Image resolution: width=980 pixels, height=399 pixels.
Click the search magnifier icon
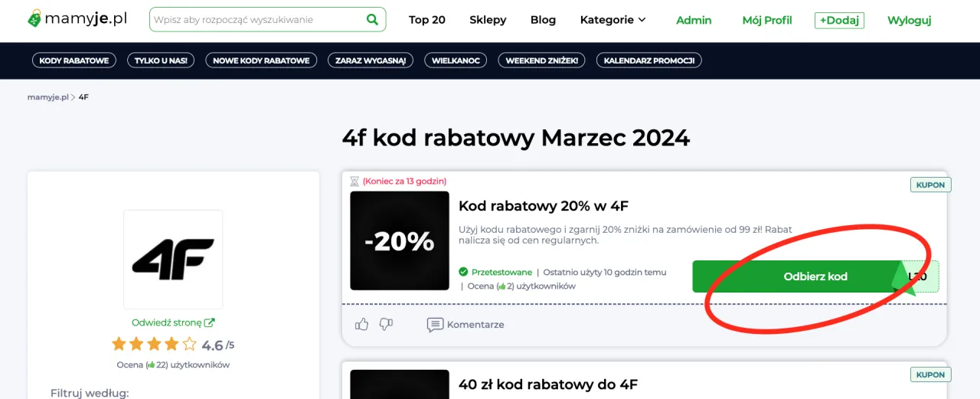tap(373, 19)
